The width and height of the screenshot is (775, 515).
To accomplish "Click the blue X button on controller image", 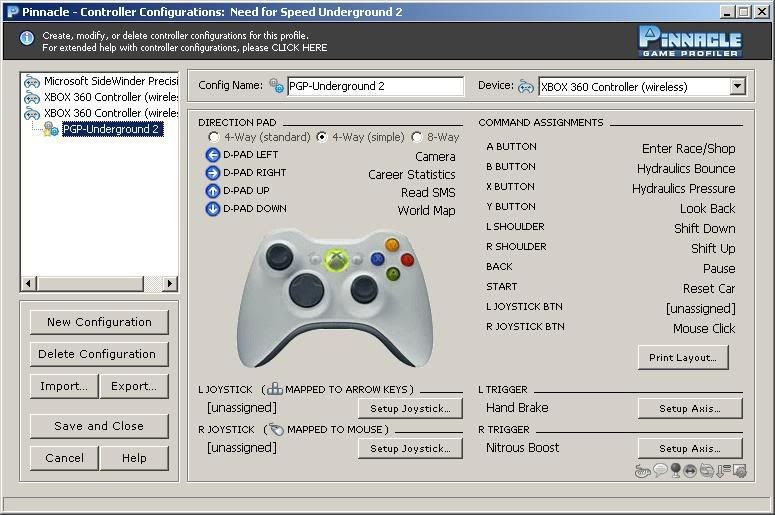I will tap(378, 259).
